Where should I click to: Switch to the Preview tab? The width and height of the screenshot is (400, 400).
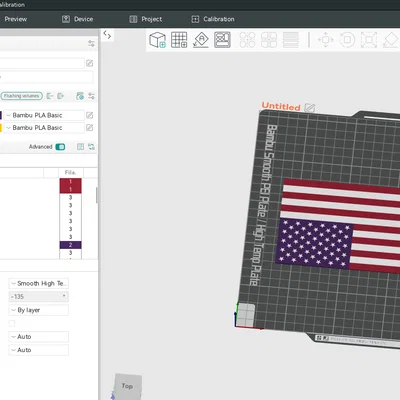(16, 19)
